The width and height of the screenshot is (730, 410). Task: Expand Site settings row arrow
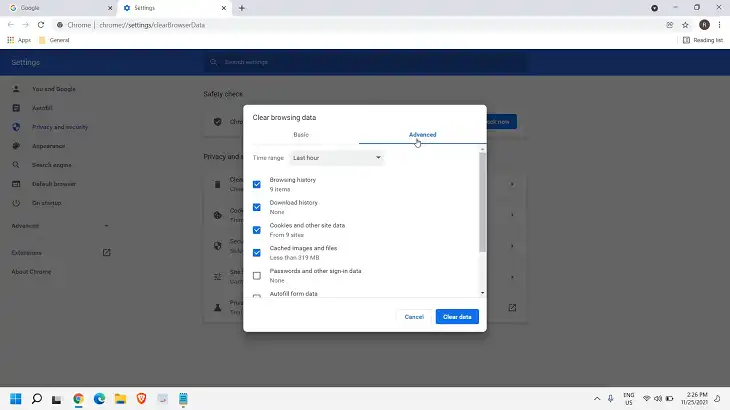(x=512, y=277)
